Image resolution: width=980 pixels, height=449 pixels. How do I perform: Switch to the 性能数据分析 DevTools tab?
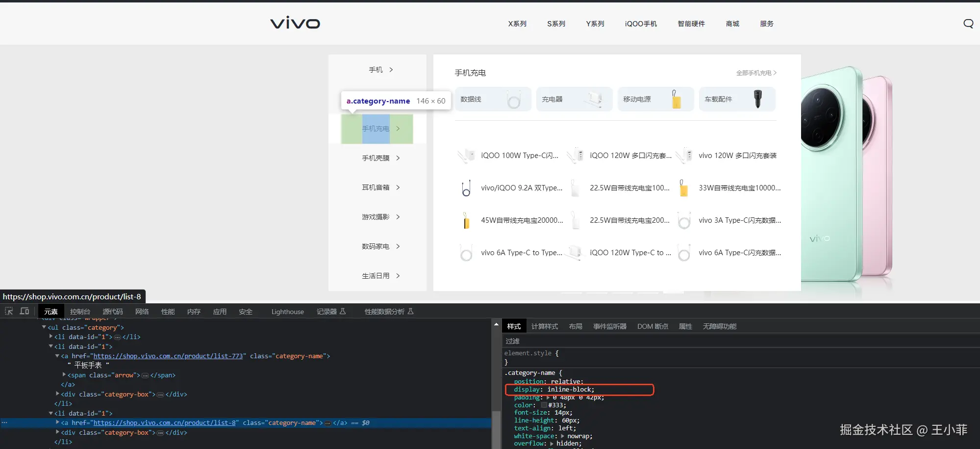(x=389, y=312)
